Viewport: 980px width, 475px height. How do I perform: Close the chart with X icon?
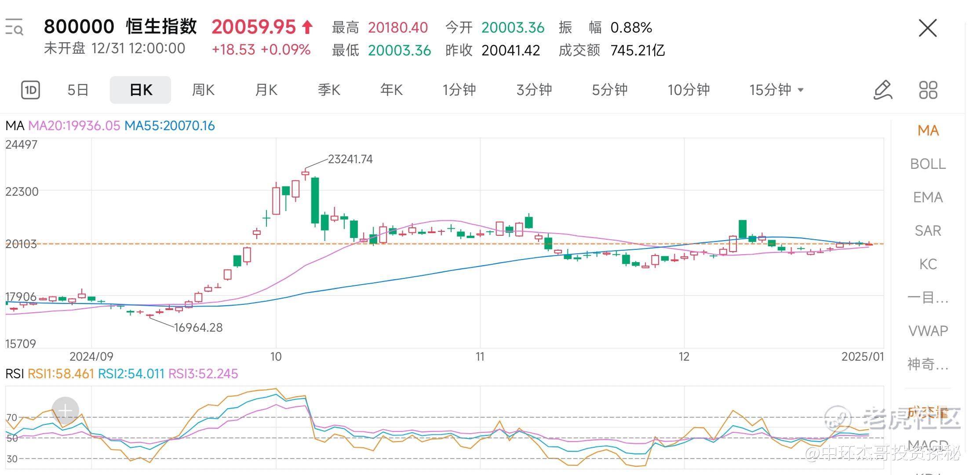click(x=928, y=28)
